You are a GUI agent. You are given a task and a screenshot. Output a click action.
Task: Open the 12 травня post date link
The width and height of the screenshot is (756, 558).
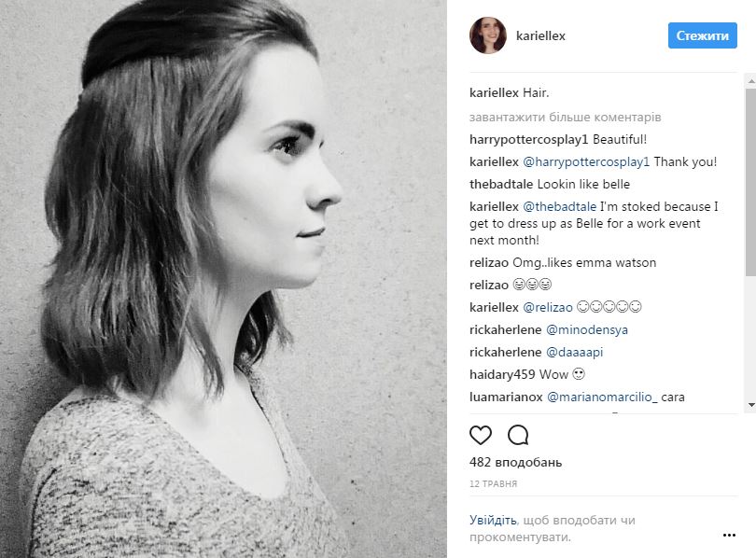[493, 483]
